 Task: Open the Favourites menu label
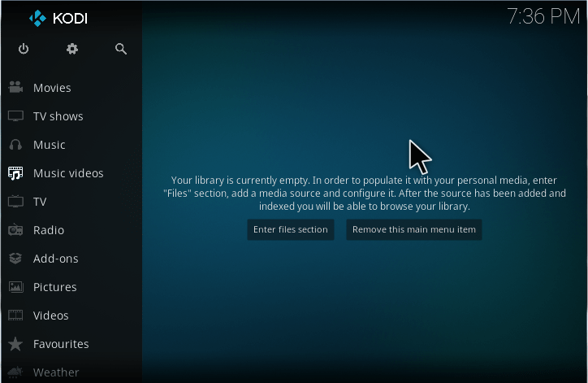[61, 344]
